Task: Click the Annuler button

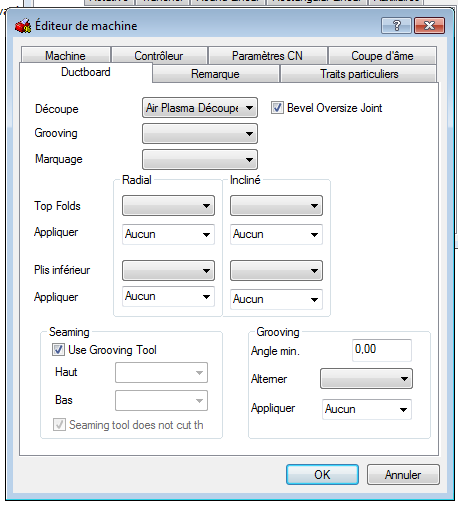Action: 403,475
